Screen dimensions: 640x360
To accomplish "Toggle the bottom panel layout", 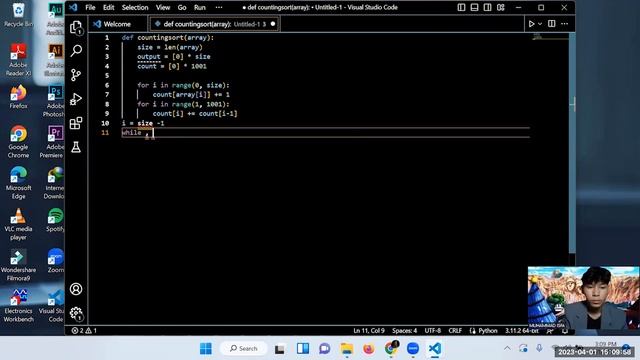I will click(474, 7).
